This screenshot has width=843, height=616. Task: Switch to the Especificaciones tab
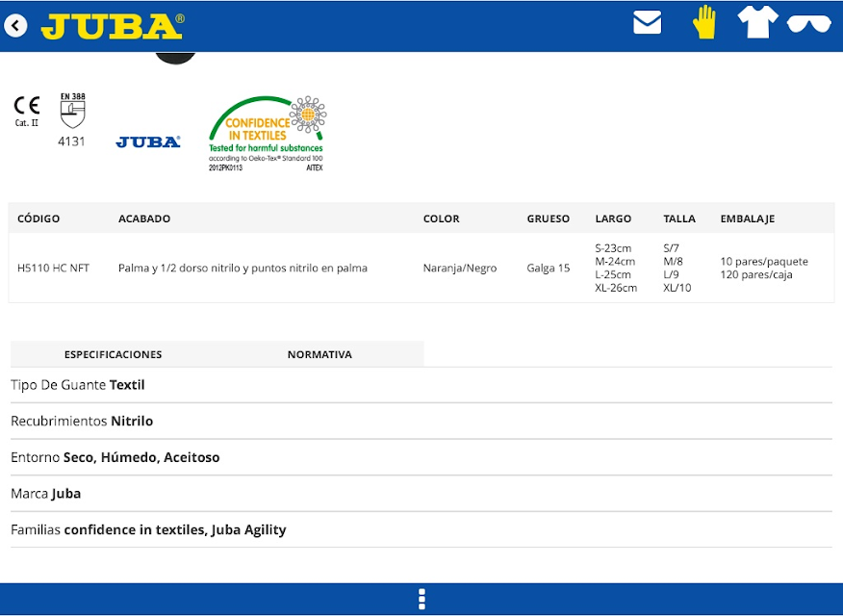click(113, 354)
